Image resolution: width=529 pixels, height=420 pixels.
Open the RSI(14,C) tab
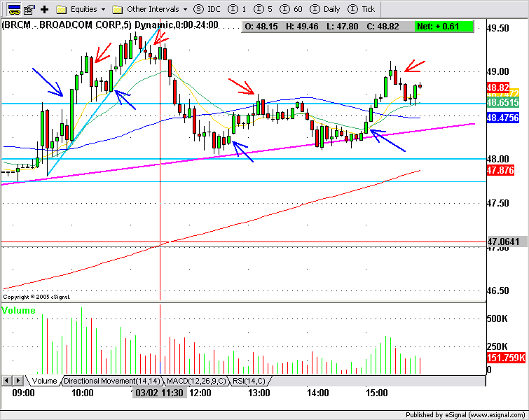[x=249, y=381]
